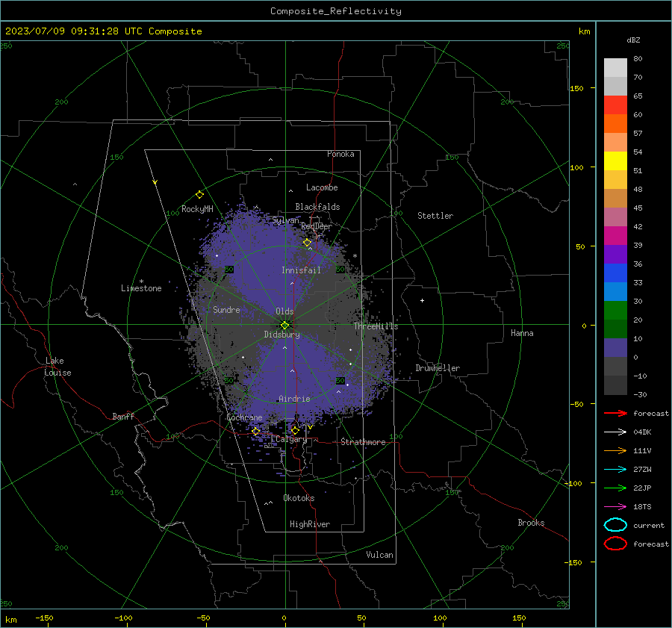This screenshot has height=628, width=672.
Task: Click the yellow diamond marker near RedDeer
Action: pos(307,243)
